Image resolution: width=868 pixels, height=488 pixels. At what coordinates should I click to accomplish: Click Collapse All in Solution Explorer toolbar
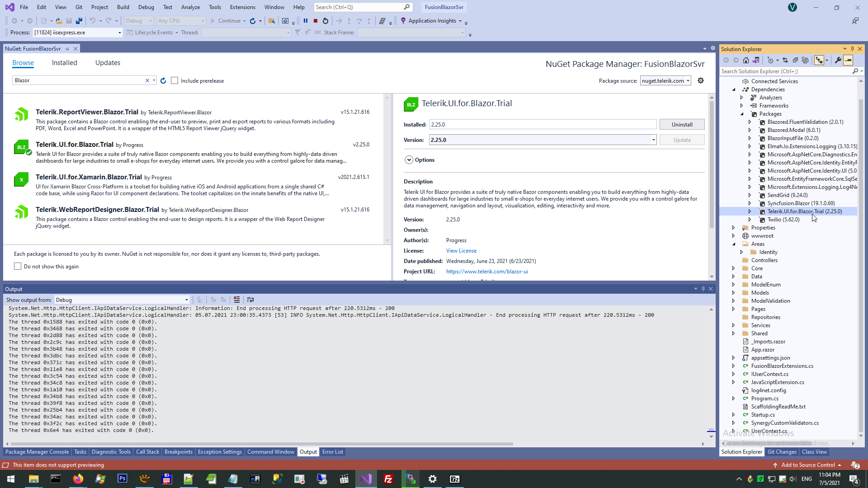795,60
